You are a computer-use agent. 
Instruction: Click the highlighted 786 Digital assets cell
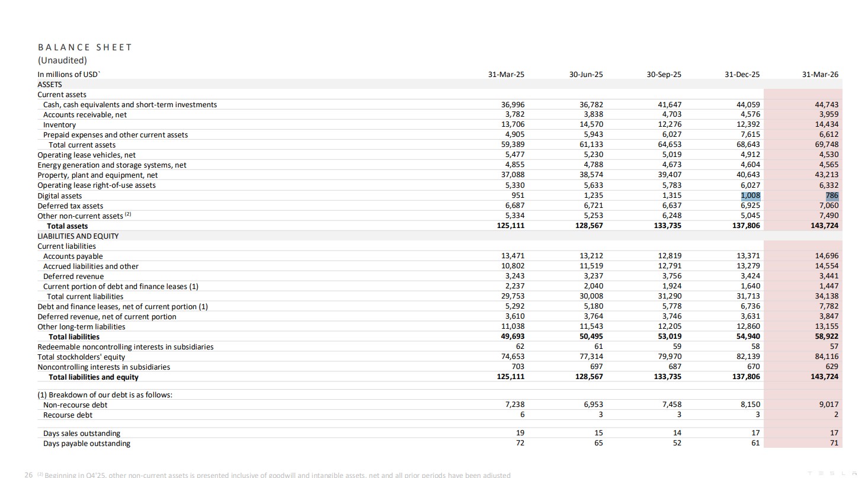[831, 195]
